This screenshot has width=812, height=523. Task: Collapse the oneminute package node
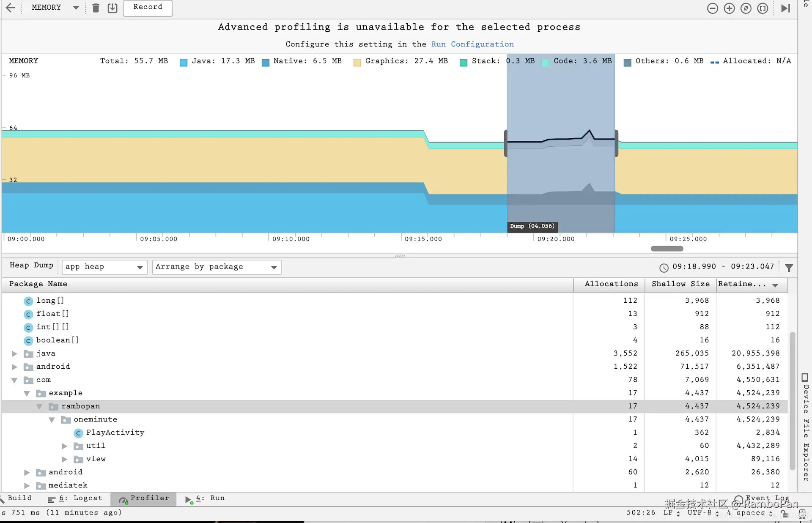[x=52, y=419]
